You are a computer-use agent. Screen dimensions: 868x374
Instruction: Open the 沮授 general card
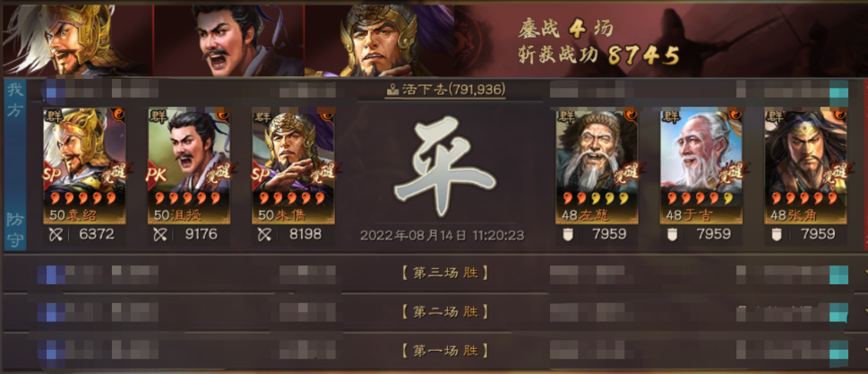[x=189, y=166]
